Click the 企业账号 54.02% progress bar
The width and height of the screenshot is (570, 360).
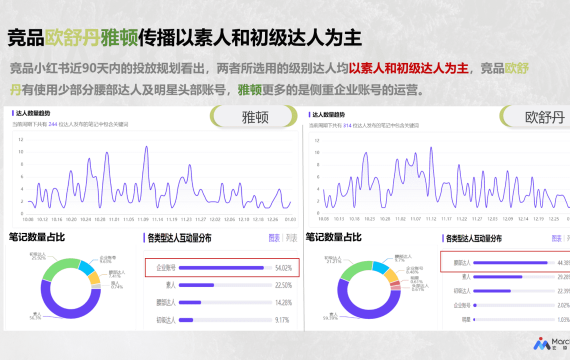[x=225, y=268]
